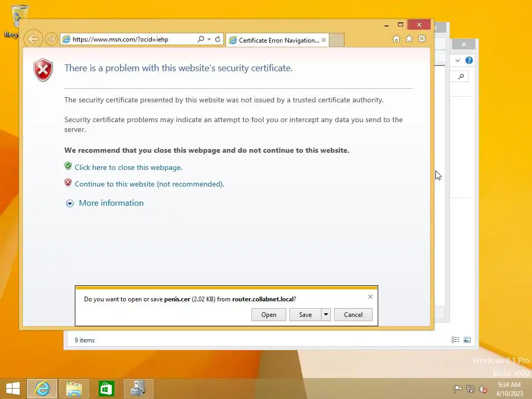Click the fourth taskbar app icon after Store
Screen dimensions: 532x399
[138, 389]
